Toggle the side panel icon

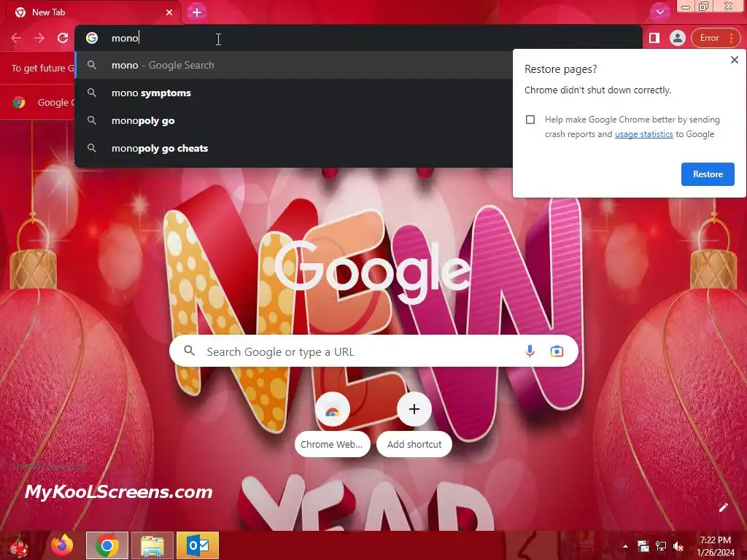click(x=654, y=38)
